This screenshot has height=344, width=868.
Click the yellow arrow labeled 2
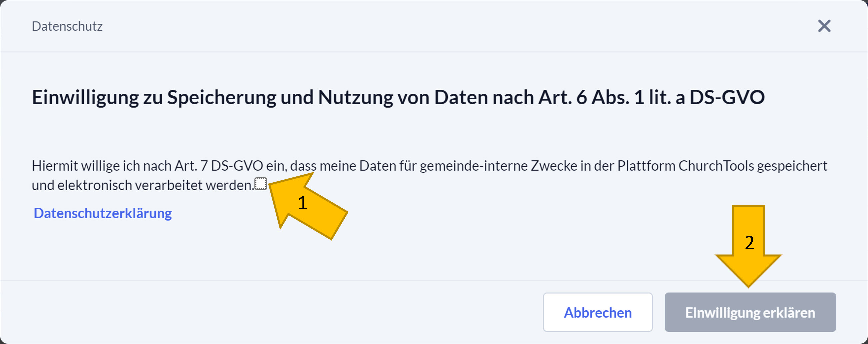(748, 249)
